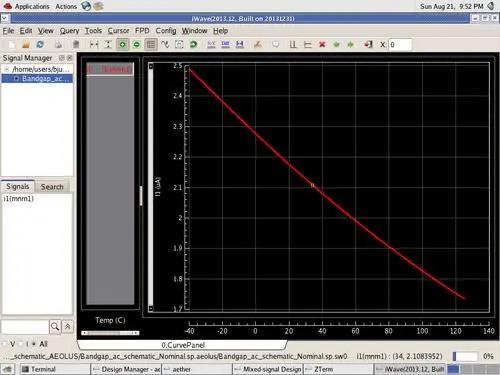Select the All radio button filter
The width and height of the screenshot is (500, 375).
pyautogui.click(x=34, y=344)
